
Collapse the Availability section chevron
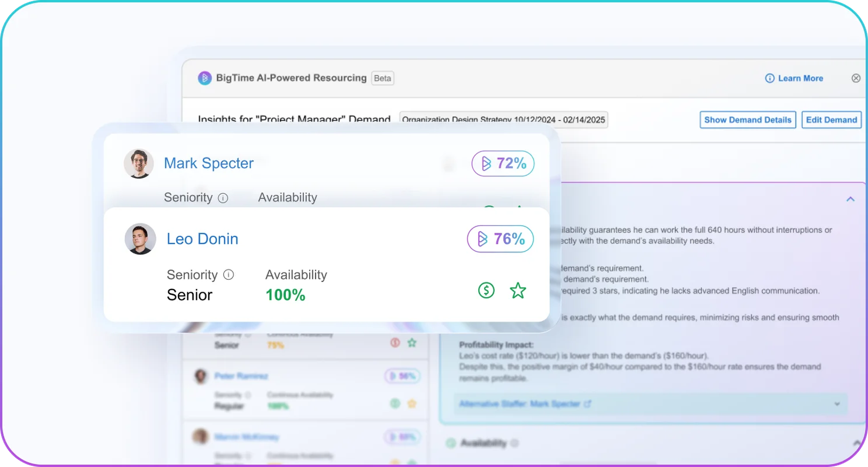coord(857,443)
